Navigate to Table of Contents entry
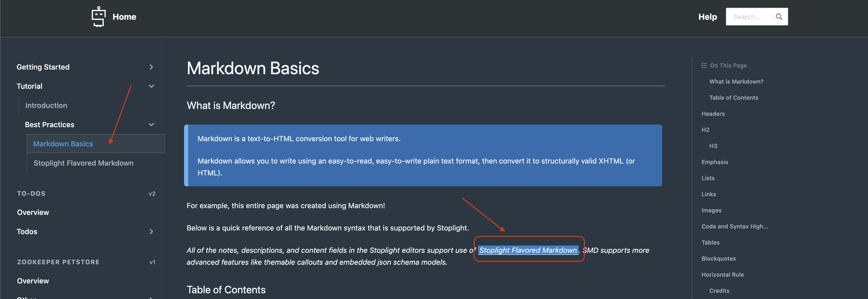The width and height of the screenshot is (868, 299). [734, 98]
